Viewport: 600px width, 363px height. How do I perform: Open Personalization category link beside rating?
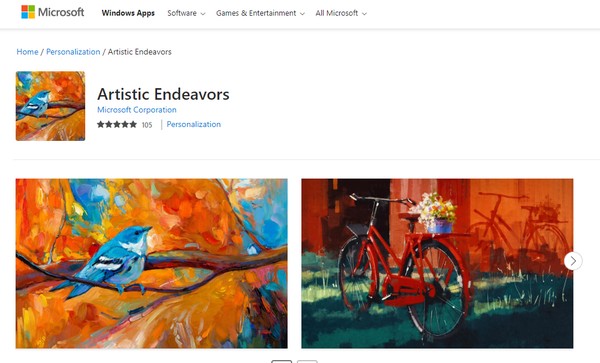194,124
